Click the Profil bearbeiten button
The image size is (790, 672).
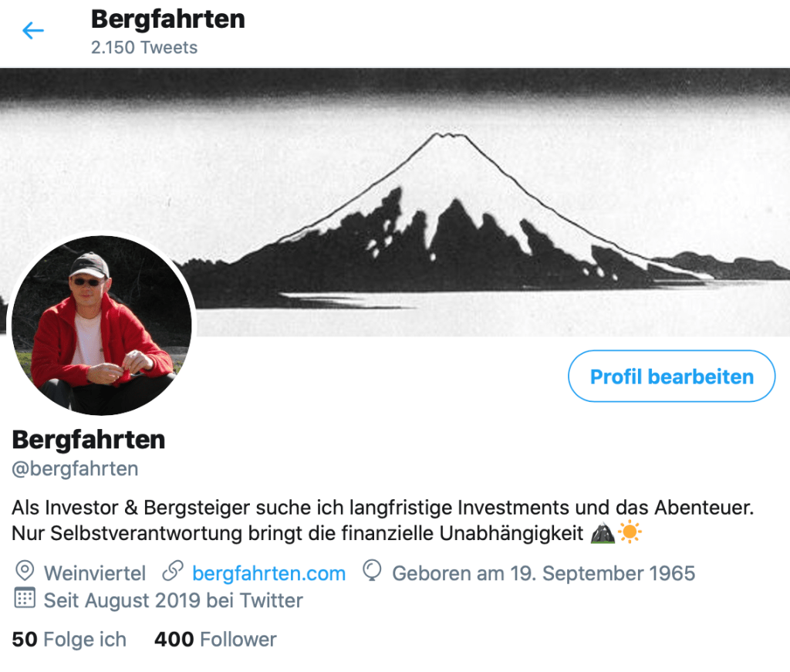pos(672,377)
